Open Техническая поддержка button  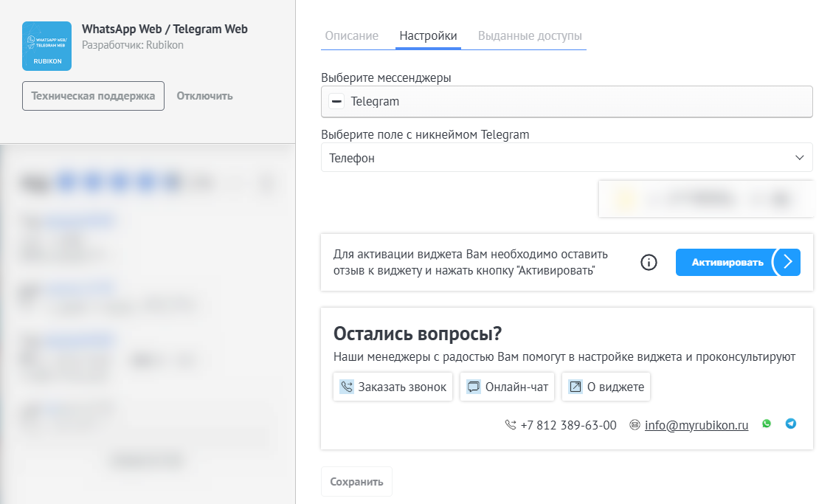(x=93, y=96)
